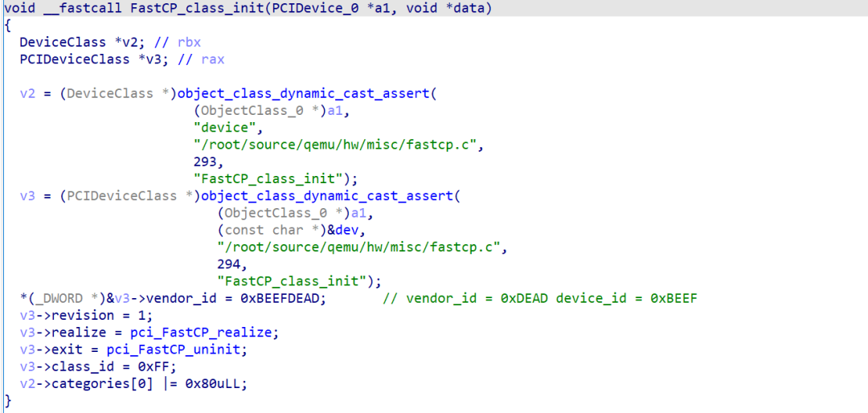This screenshot has width=868, height=413.
Task: Click second object_class_dynamic_cast_assert call, the v3 assignment
Action: [328, 197]
